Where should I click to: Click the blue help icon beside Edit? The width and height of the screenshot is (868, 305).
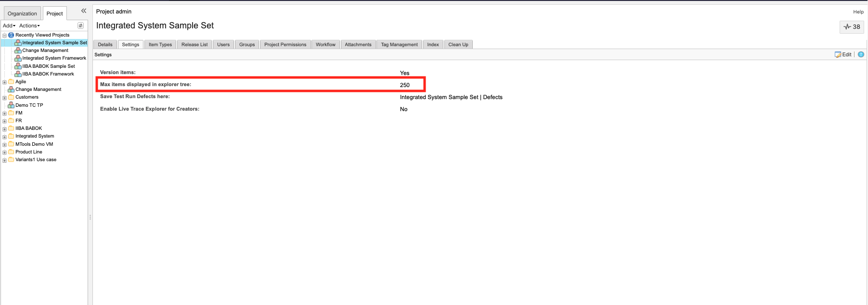[861, 54]
